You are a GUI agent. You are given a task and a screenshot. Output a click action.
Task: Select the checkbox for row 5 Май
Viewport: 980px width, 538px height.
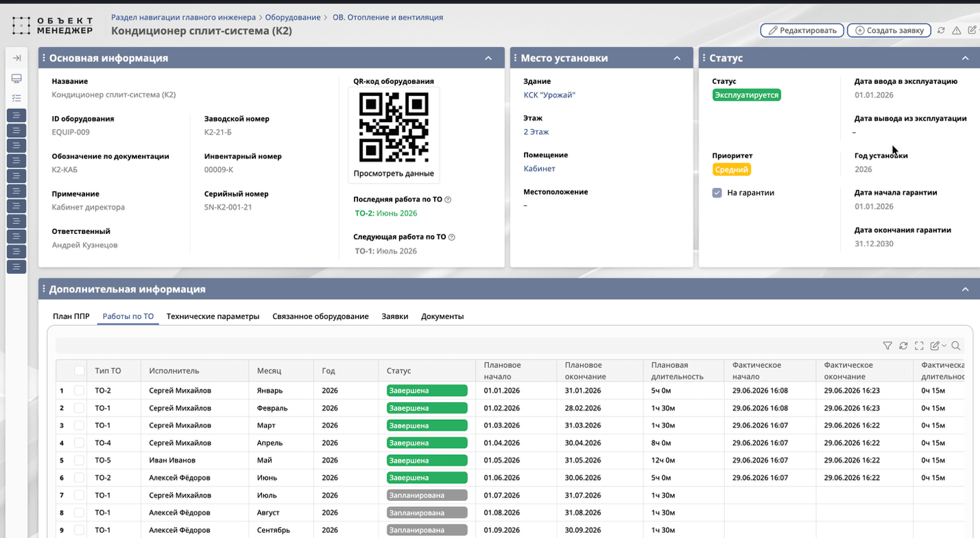point(80,460)
